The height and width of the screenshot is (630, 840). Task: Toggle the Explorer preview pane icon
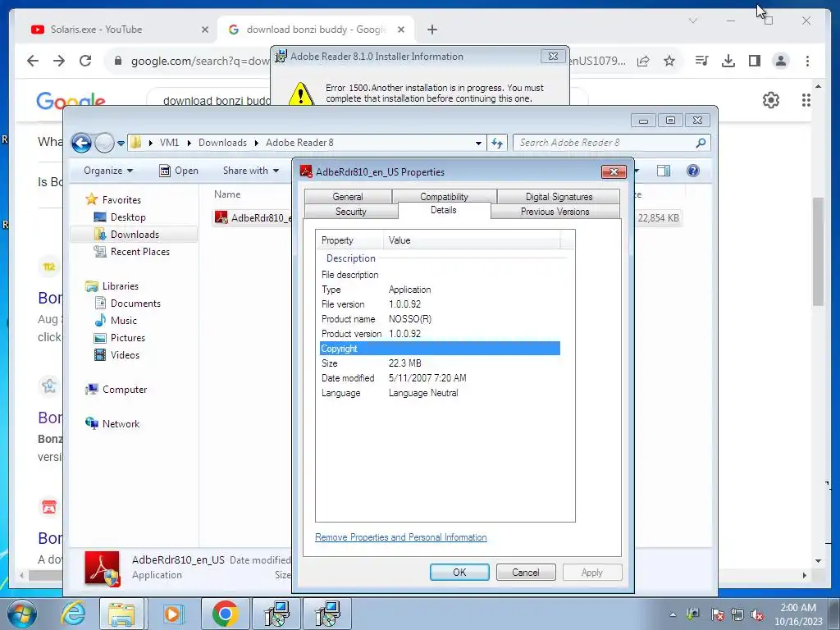[x=663, y=171]
